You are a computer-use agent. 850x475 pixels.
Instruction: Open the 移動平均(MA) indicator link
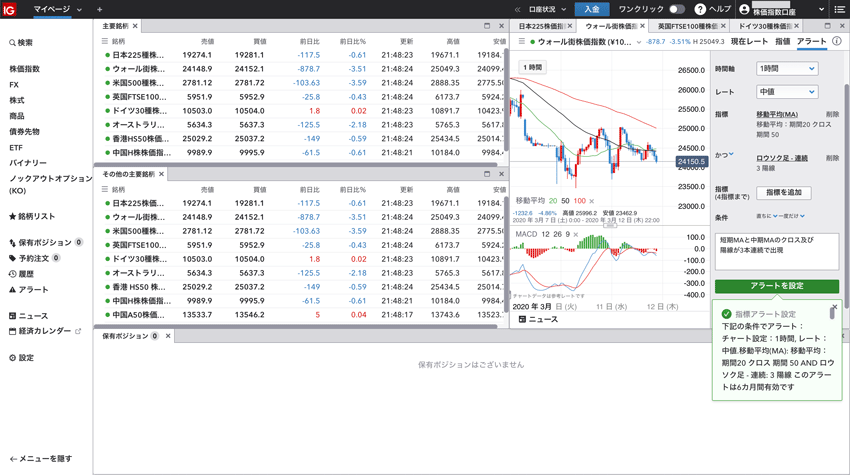point(777,114)
